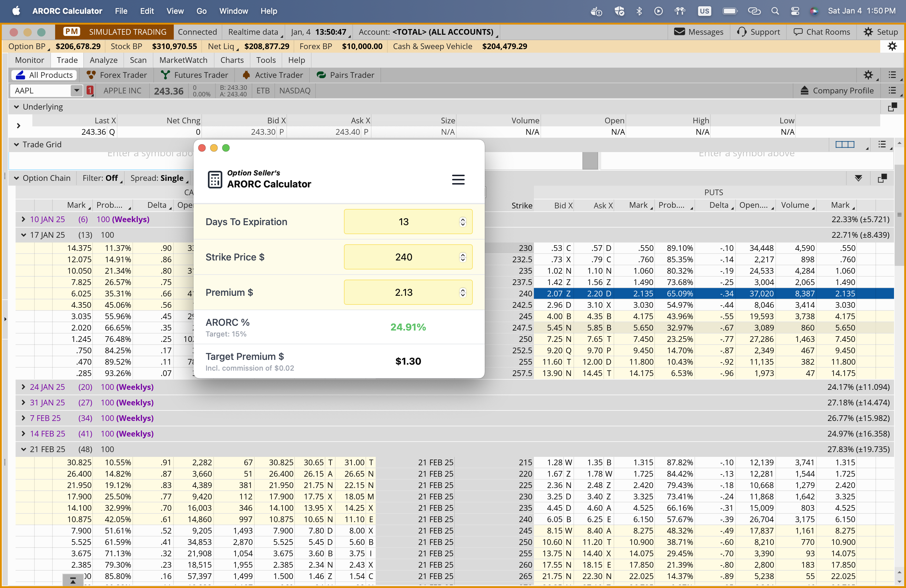Select the All Products button
The image size is (906, 588).
point(44,75)
